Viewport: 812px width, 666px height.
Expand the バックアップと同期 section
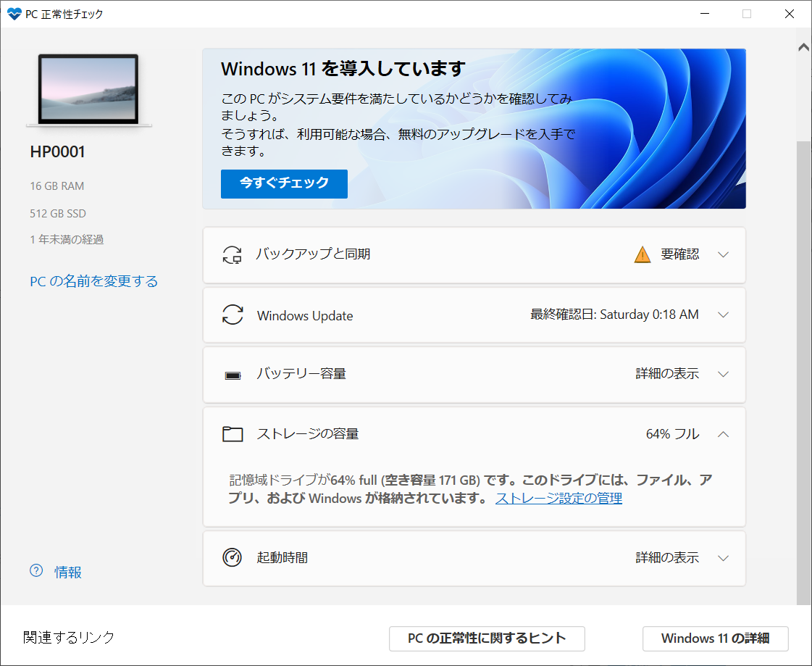(x=723, y=254)
